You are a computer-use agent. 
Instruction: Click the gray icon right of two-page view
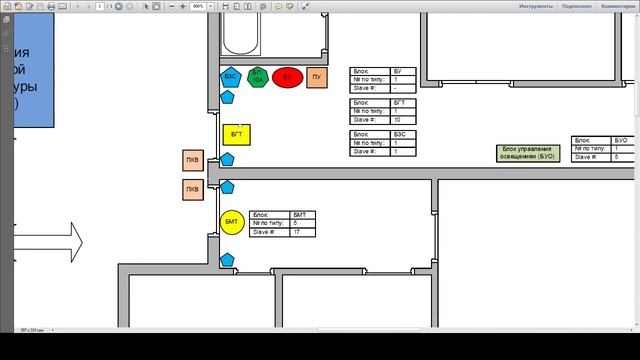click(x=263, y=6)
